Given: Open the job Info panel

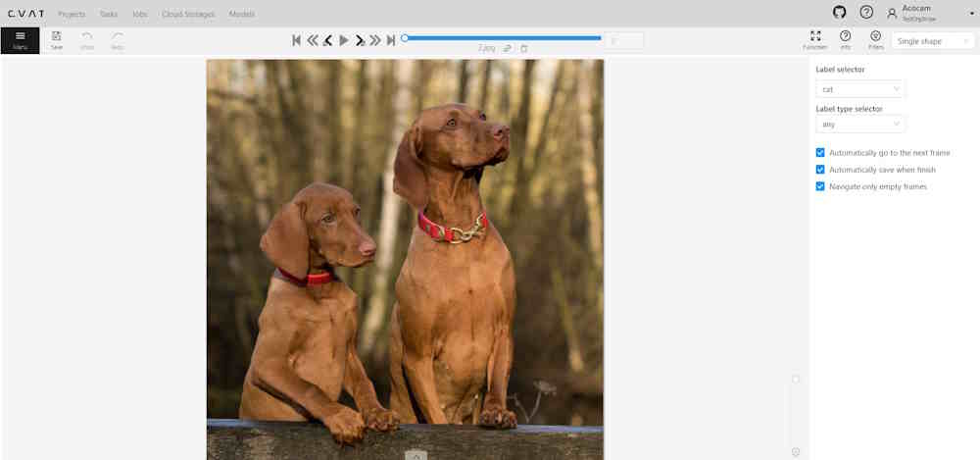Looking at the screenshot, I should pos(845,40).
